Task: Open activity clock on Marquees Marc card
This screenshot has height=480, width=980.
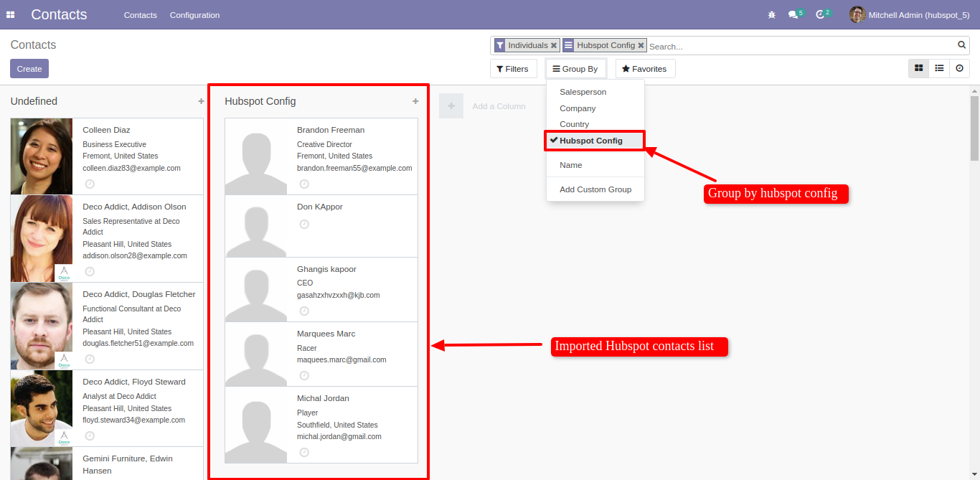Action: 304,375
